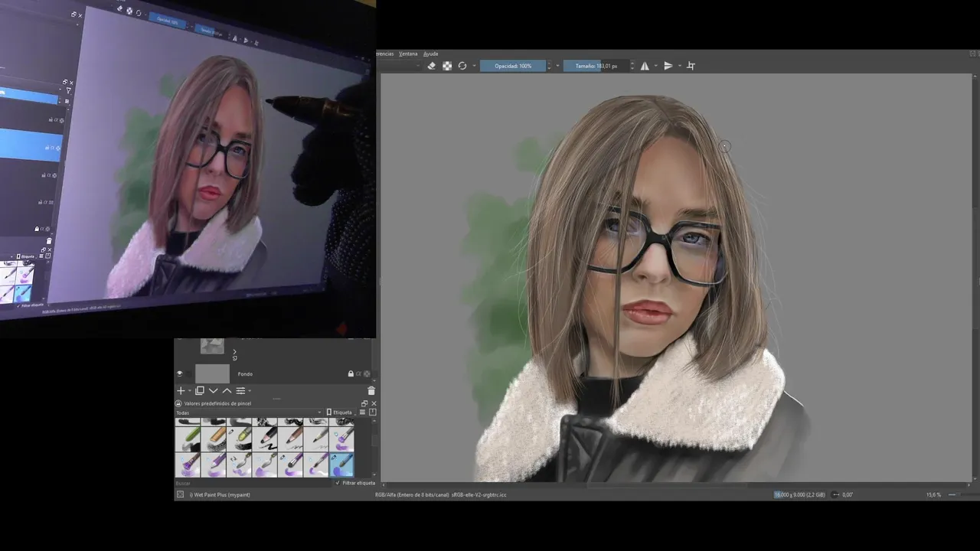The width and height of the screenshot is (980, 551).
Task: Click the Fondo layer name
Action: [245, 373]
